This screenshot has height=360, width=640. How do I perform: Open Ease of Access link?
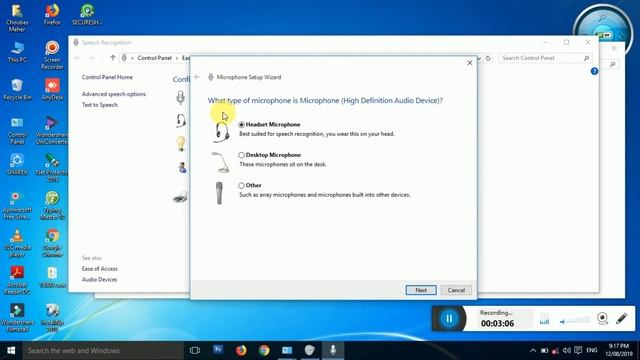pos(100,269)
